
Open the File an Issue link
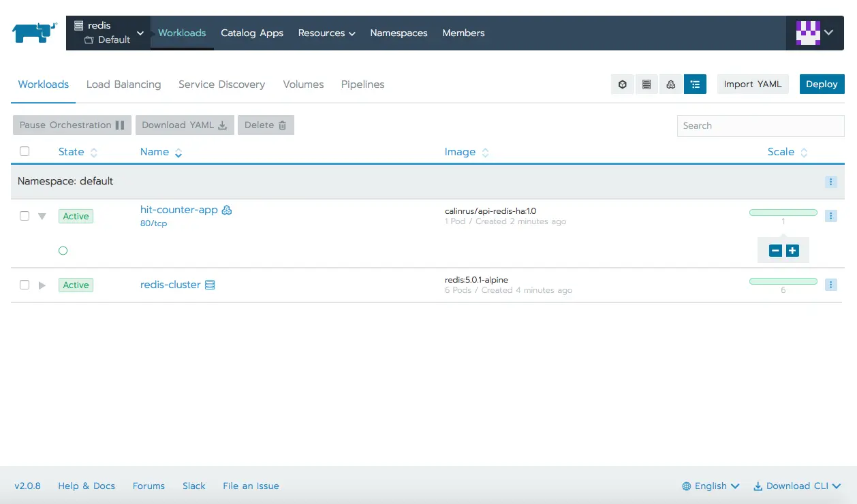[x=251, y=486]
